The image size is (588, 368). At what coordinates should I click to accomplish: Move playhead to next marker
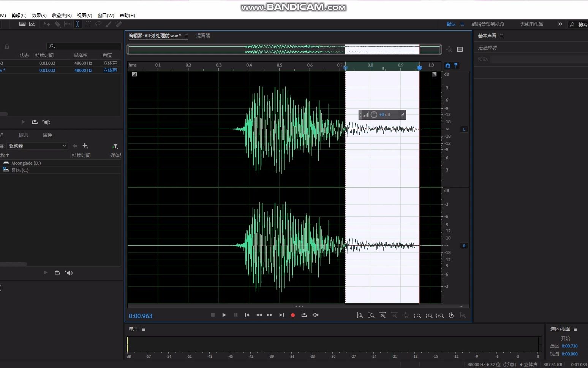click(x=281, y=315)
